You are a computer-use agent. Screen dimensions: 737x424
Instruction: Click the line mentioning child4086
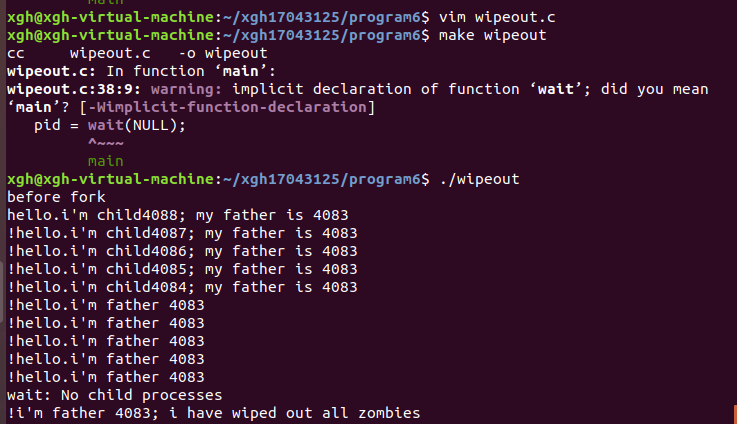point(182,251)
